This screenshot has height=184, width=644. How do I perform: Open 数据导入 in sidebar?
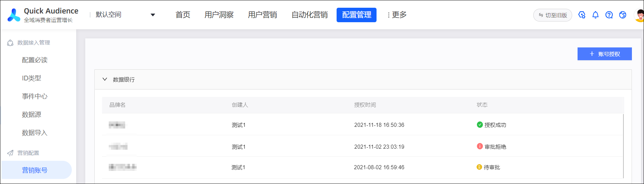click(35, 133)
